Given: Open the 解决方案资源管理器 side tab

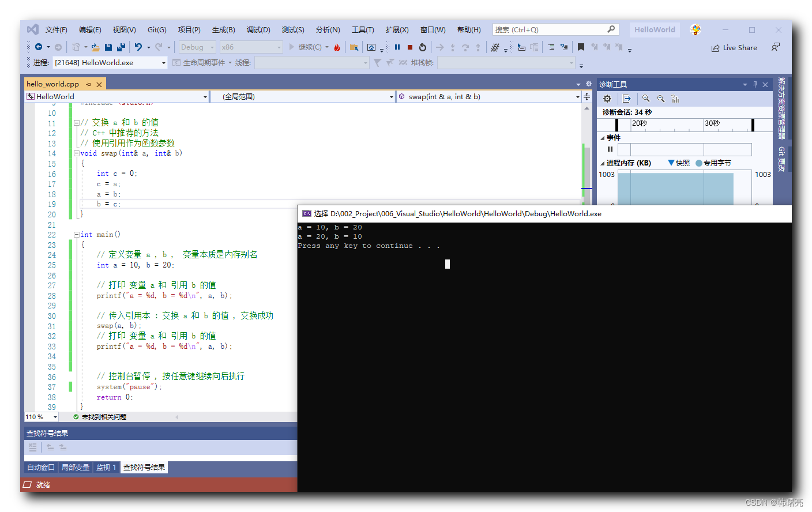Looking at the screenshot, I should [x=781, y=108].
